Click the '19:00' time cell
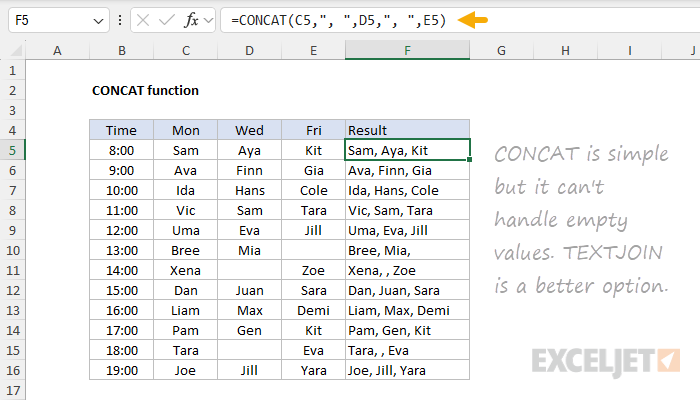700x400 pixels. click(x=121, y=371)
